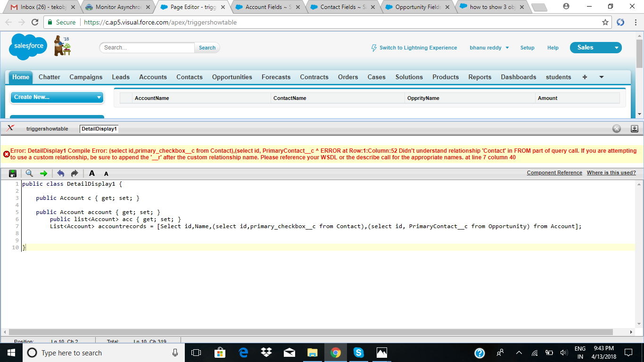Open search with the magnifier icon
The width and height of the screenshot is (644, 362).
[x=29, y=173]
